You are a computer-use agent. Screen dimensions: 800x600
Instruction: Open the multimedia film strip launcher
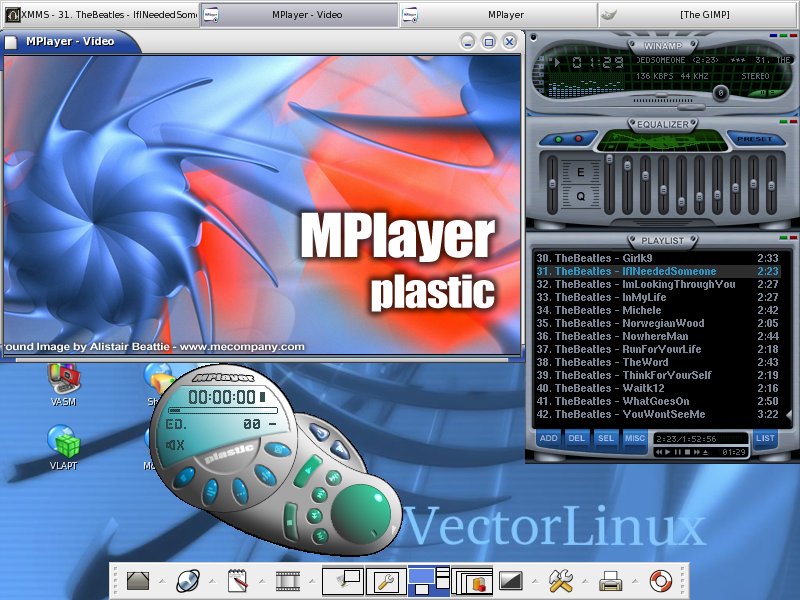pos(289,579)
